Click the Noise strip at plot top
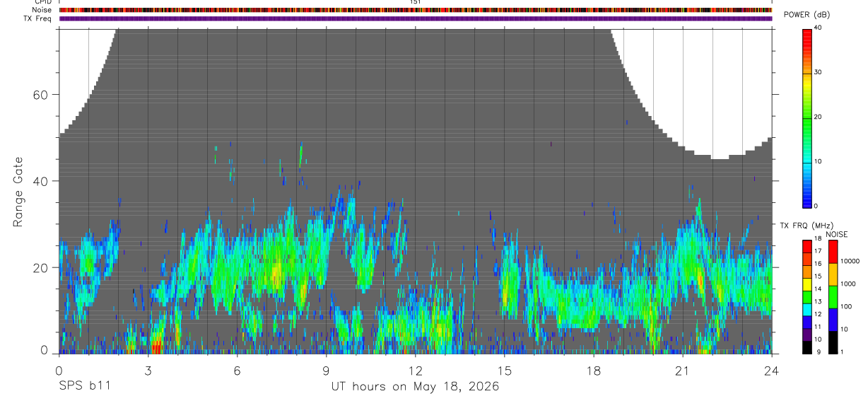The image size is (868, 401). pos(416,10)
